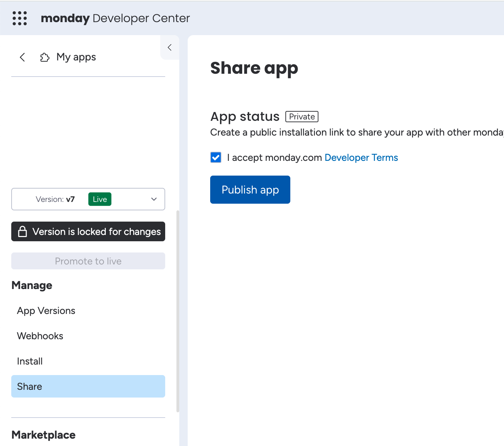Viewport: 504px width, 446px height.
Task: Click the Version is locked for changes banner
Action: (88, 231)
